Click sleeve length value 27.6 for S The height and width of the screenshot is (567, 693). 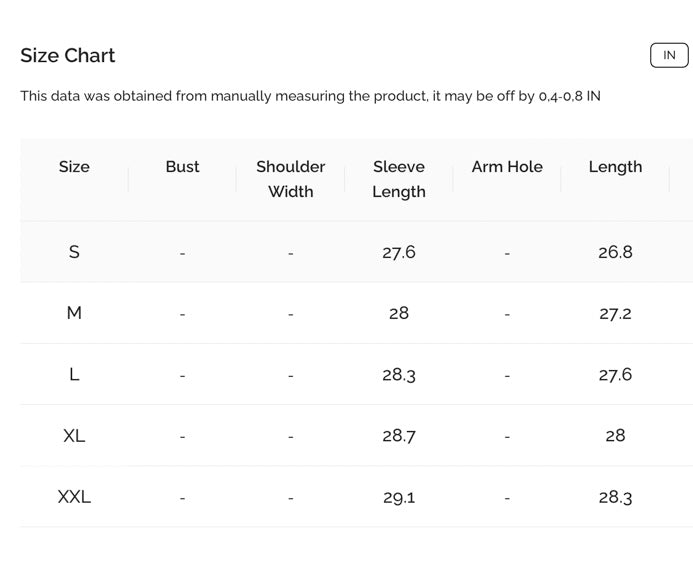[399, 252]
